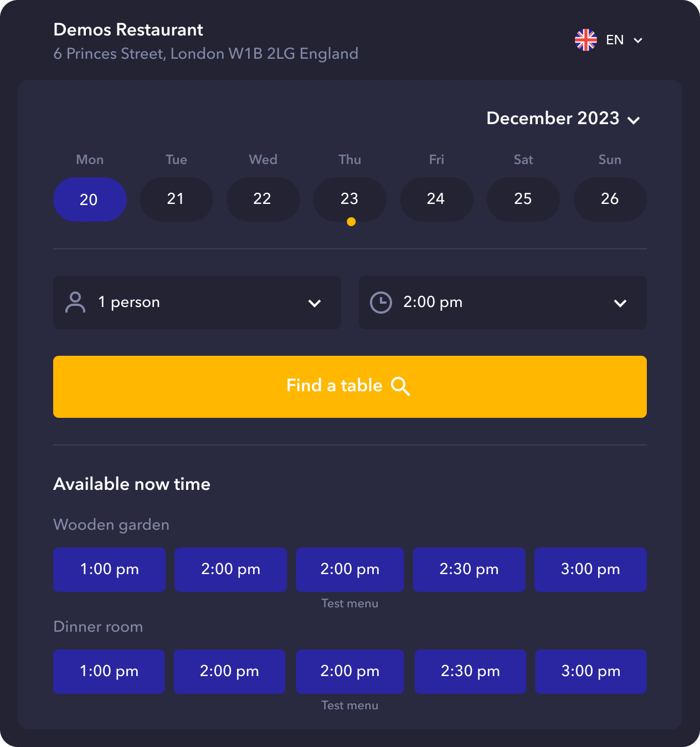The height and width of the screenshot is (747, 700).
Task: Choose Dinner room 2:30 pm slot
Action: click(470, 672)
